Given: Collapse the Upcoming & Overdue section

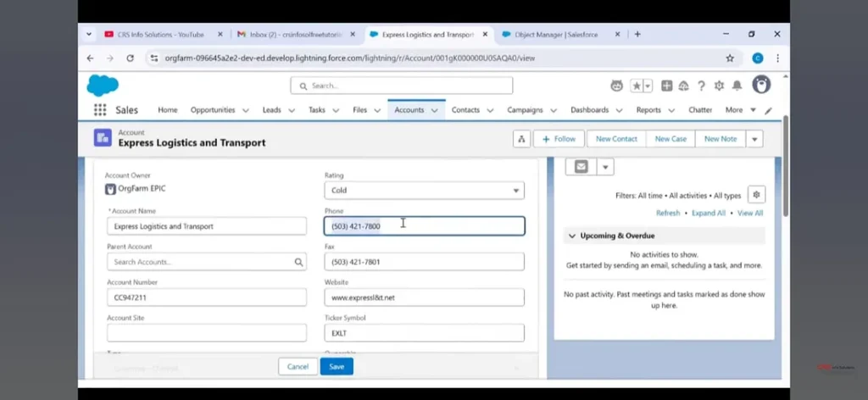Looking at the screenshot, I should 572,236.
